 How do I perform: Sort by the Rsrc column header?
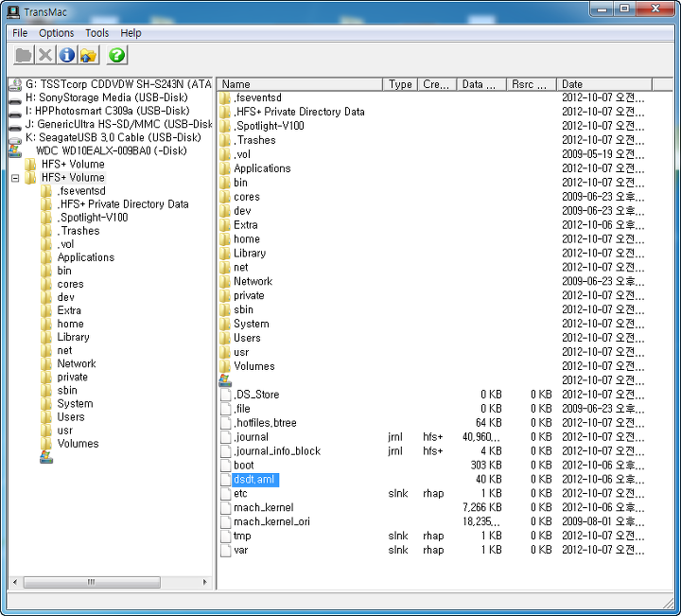532,84
